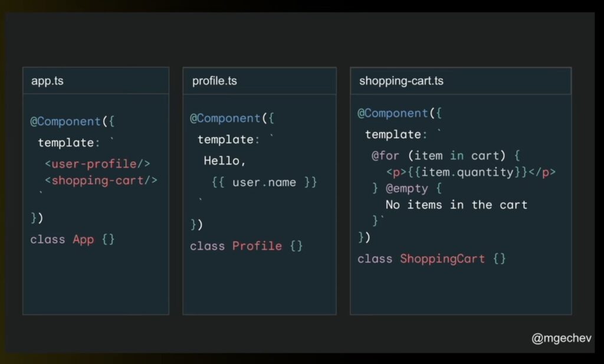
Task: Click the } @empty { line
Action: point(407,188)
